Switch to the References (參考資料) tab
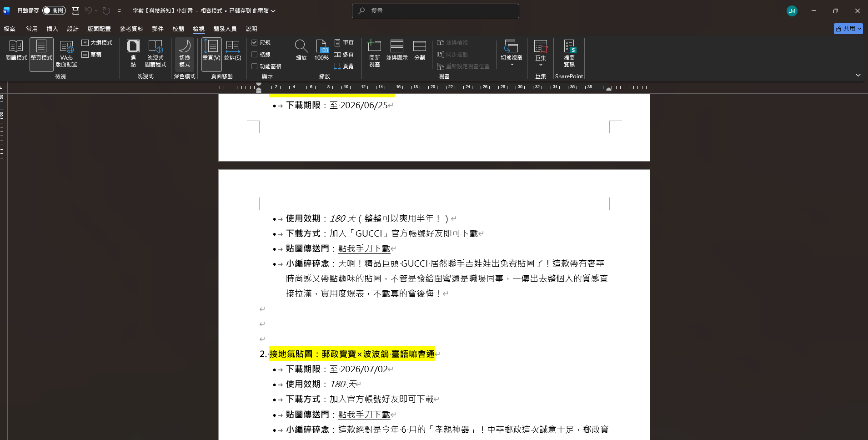Screen dimensions: 868x440 click(131, 29)
